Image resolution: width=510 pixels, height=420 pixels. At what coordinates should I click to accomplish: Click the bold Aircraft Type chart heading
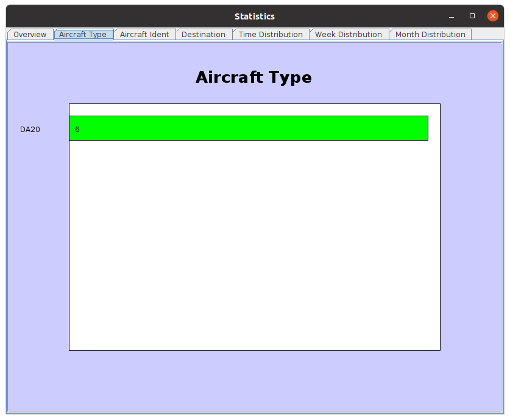[x=253, y=77]
